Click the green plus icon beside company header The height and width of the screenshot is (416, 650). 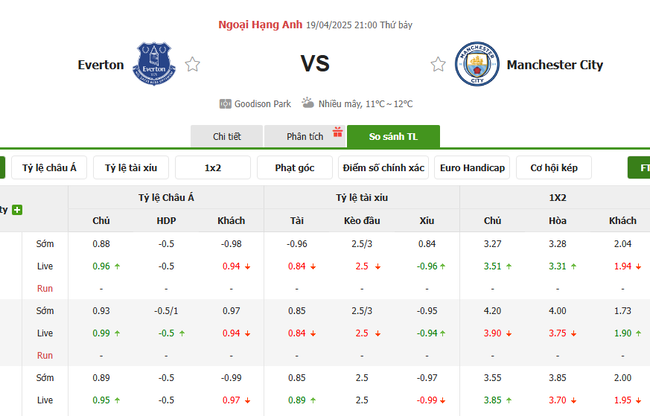click(x=17, y=210)
